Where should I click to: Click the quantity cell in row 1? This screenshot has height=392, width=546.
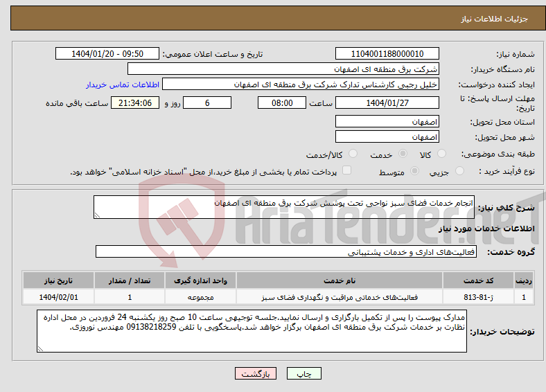tap(130, 297)
